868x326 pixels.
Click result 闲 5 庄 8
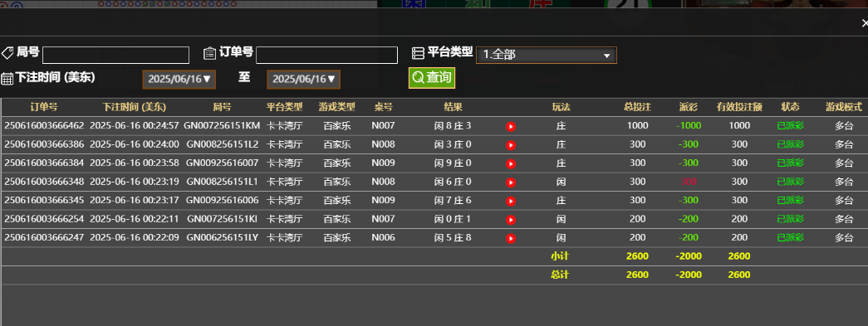tap(453, 238)
